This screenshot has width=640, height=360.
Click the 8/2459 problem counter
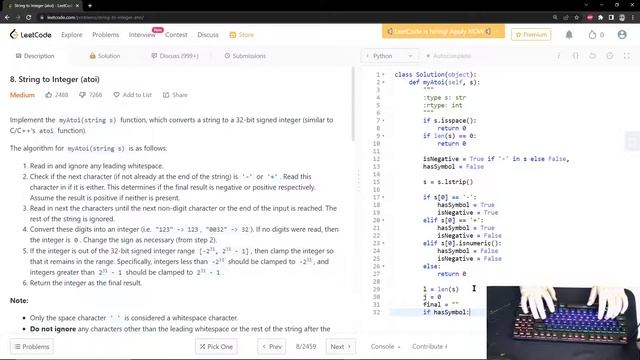coord(306,347)
